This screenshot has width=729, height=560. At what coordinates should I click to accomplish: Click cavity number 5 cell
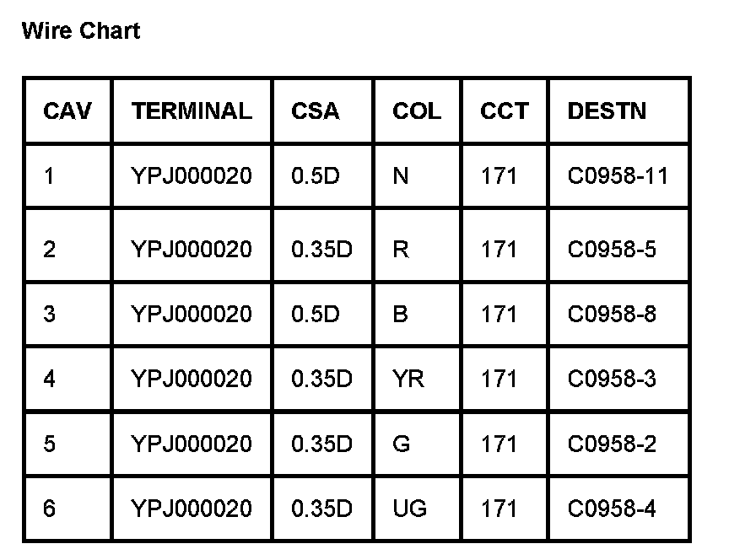point(50,444)
